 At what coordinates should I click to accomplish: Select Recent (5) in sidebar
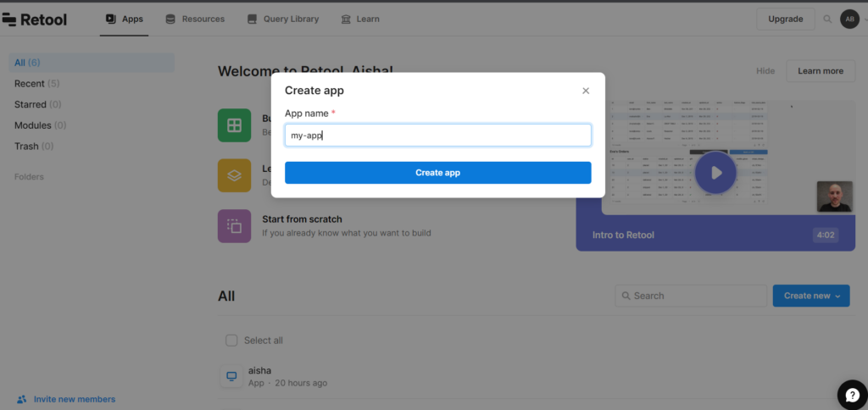tap(36, 84)
